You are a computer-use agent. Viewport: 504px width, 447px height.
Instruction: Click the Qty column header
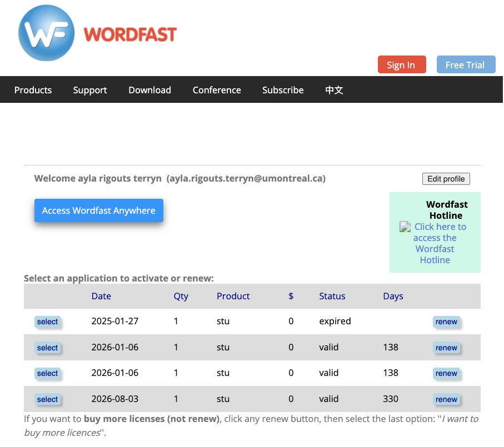point(181,296)
